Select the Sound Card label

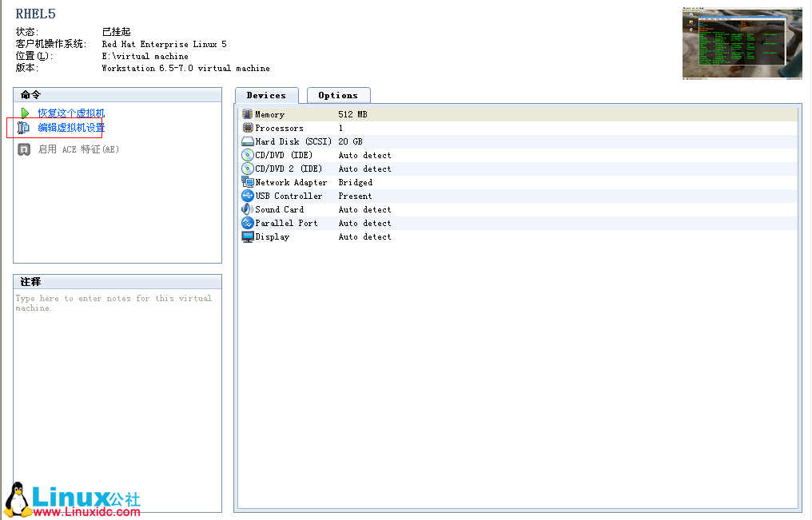pyautogui.click(x=280, y=209)
